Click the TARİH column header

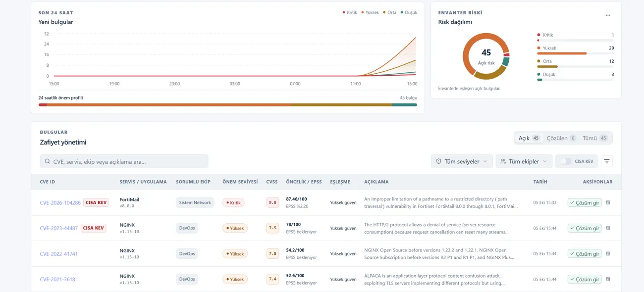point(540,182)
